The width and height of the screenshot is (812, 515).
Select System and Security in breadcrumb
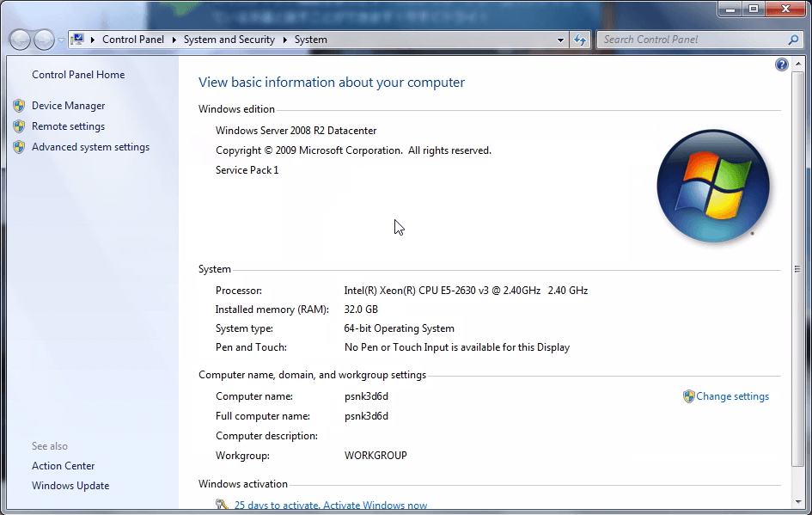[x=229, y=40]
